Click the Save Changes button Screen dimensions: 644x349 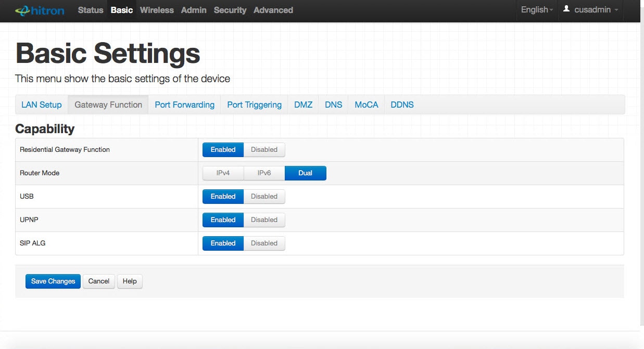pyautogui.click(x=53, y=281)
